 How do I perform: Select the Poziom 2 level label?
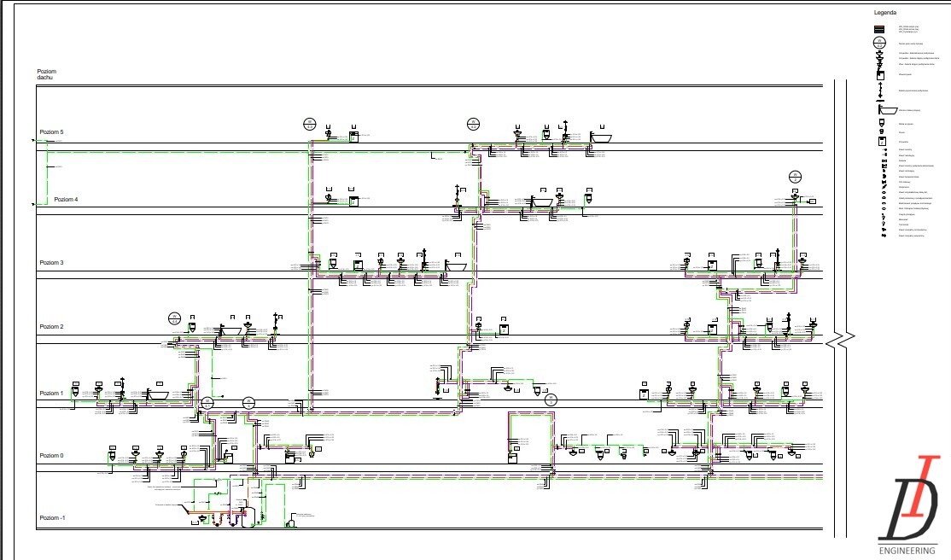(x=51, y=327)
